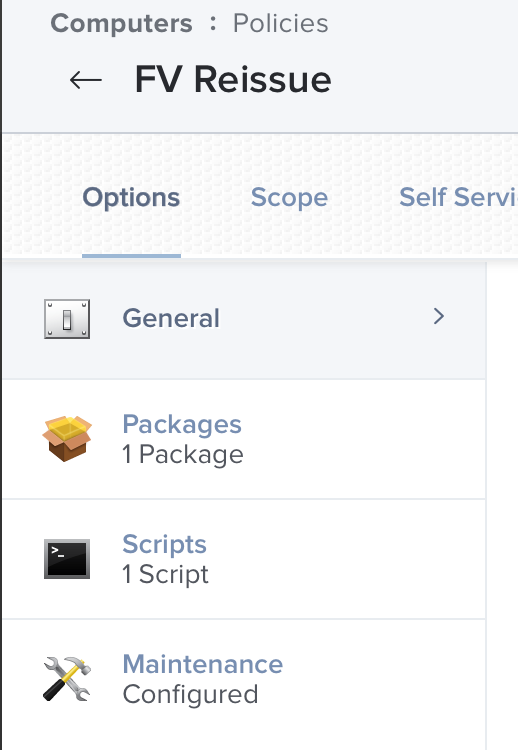518x750 pixels.
Task: Click the Scripts terminal icon
Action: (x=67, y=559)
